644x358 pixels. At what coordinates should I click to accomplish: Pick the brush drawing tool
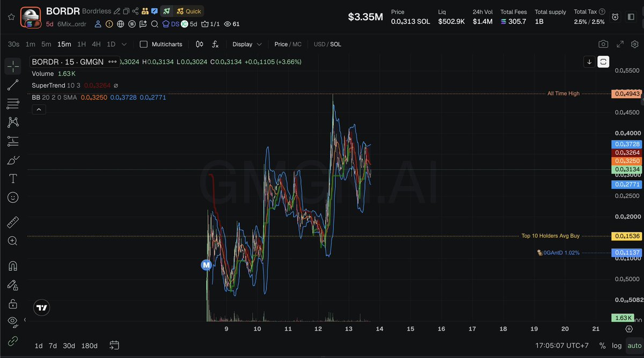tap(13, 159)
